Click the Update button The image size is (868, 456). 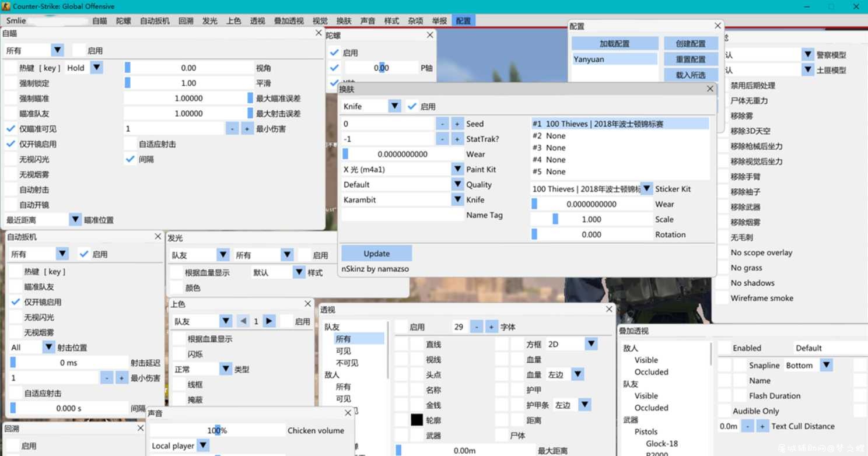pyautogui.click(x=377, y=254)
